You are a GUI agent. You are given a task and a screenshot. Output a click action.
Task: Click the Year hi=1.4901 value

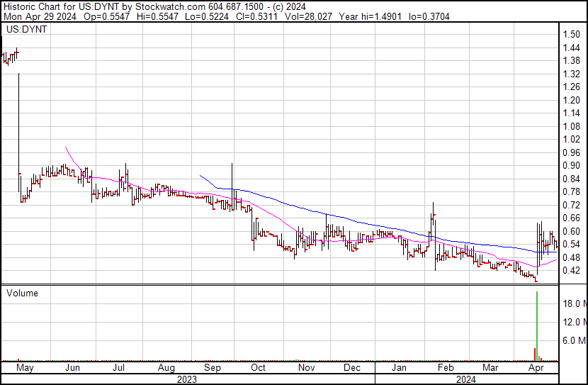370,16
